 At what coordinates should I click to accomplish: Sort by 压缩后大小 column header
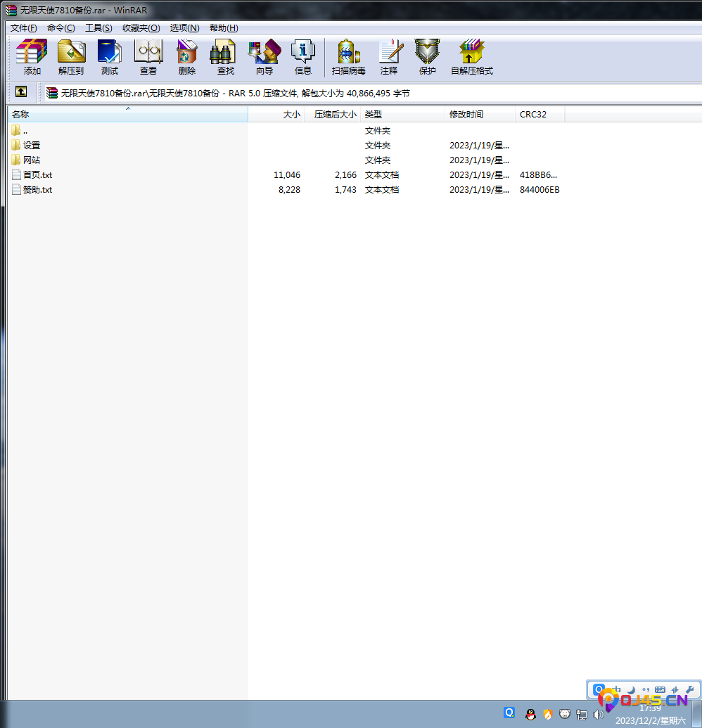pos(333,114)
